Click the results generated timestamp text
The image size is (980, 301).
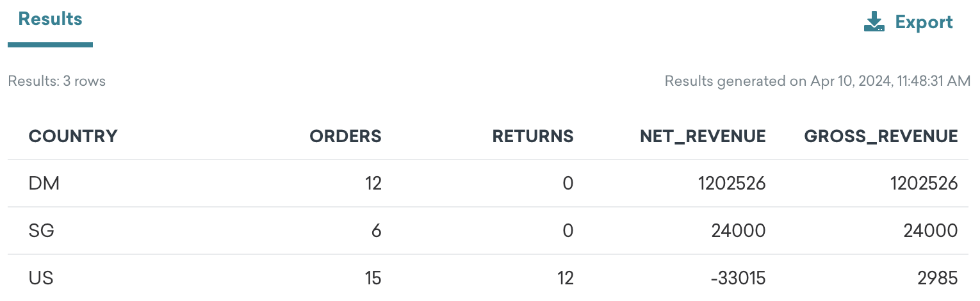coord(818,81)
